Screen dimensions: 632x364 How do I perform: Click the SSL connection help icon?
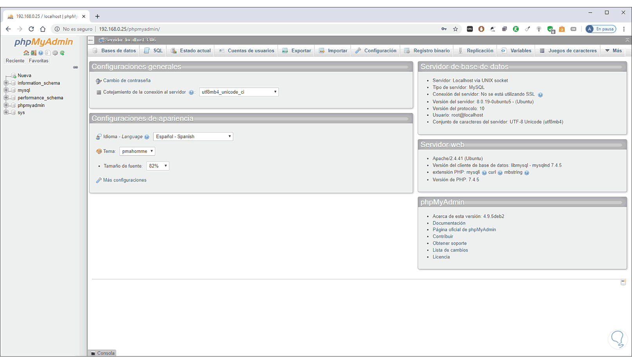(540, 95)
